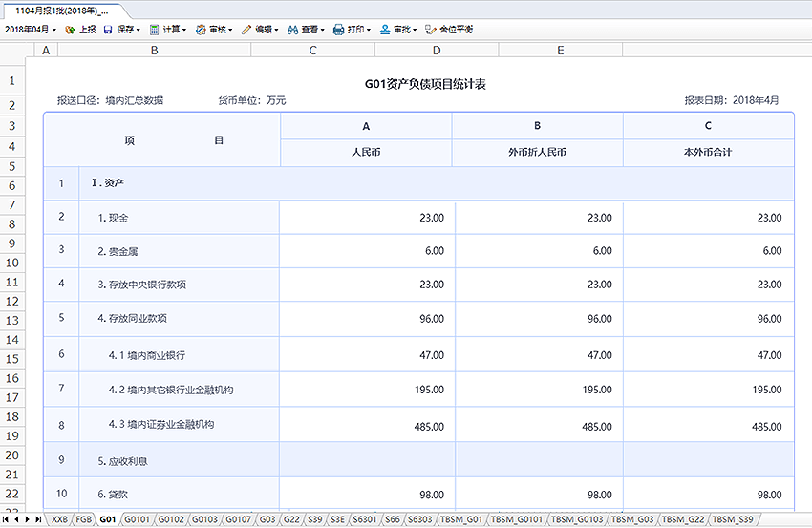The width and height of the screenshot is (812, 528).
Task: Click the 审批 approval person icon
Action: pyautogui.click(x=385, y=30)
